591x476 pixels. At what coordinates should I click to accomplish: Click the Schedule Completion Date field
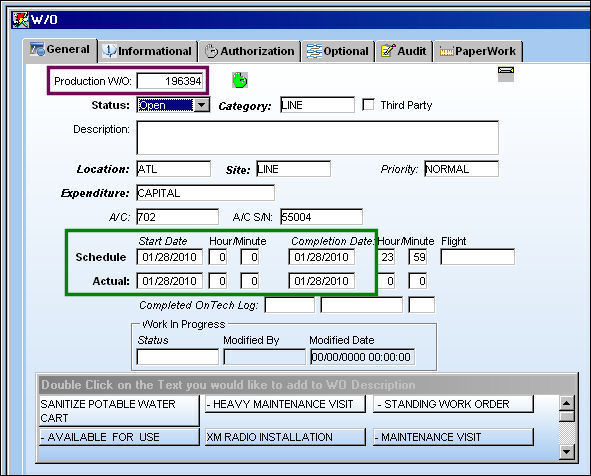coord(322,257)
